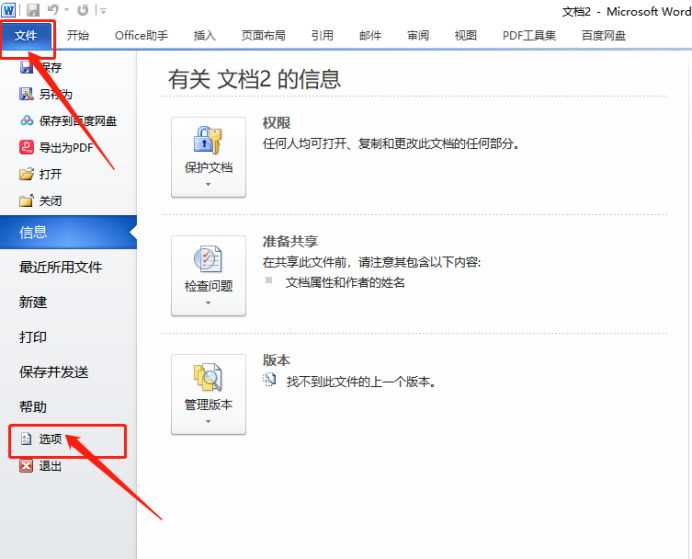Switch to the 页面布局 tab
This screenshot has width=692, height=559.
click(x=263, y=35)
